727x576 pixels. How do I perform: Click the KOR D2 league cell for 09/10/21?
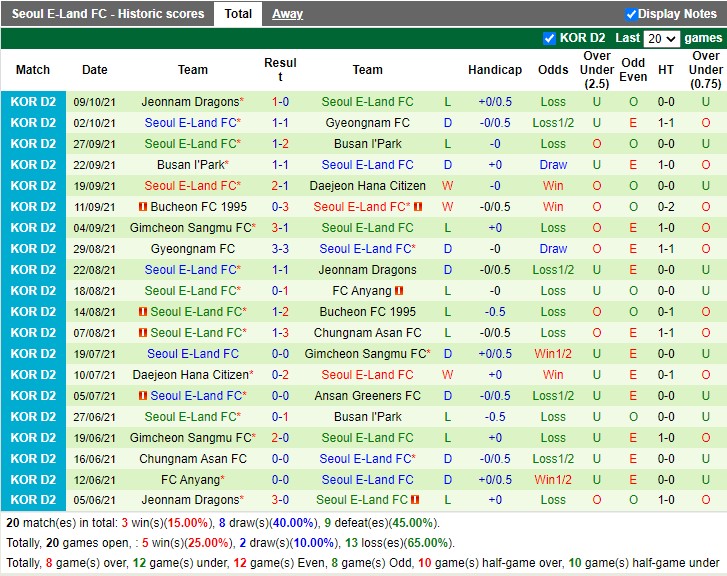[33, 102]
